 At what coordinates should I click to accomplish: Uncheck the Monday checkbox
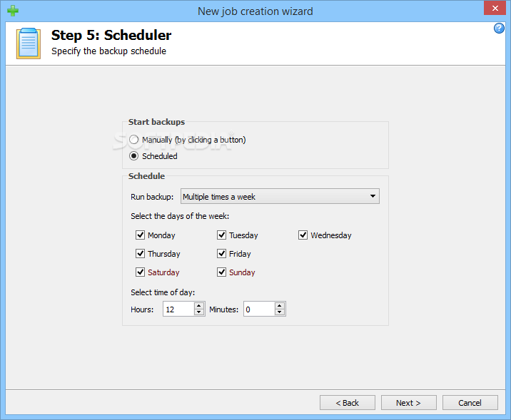[x=141, y=235]
